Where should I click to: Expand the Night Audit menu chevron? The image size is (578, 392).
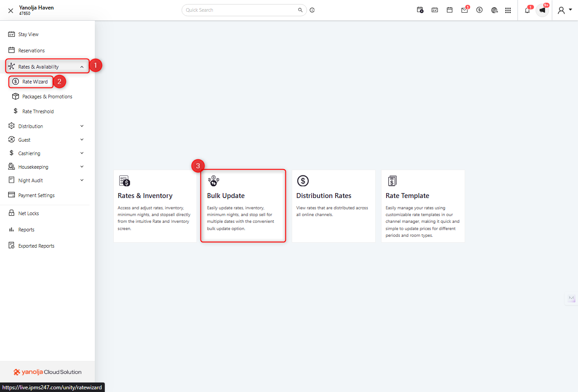click(x=82, y=180)
